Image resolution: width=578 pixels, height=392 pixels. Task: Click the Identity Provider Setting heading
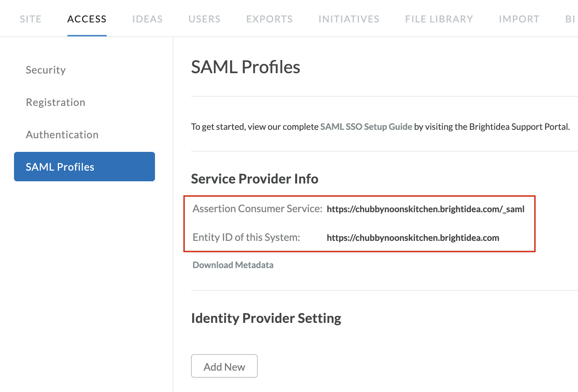266,318
